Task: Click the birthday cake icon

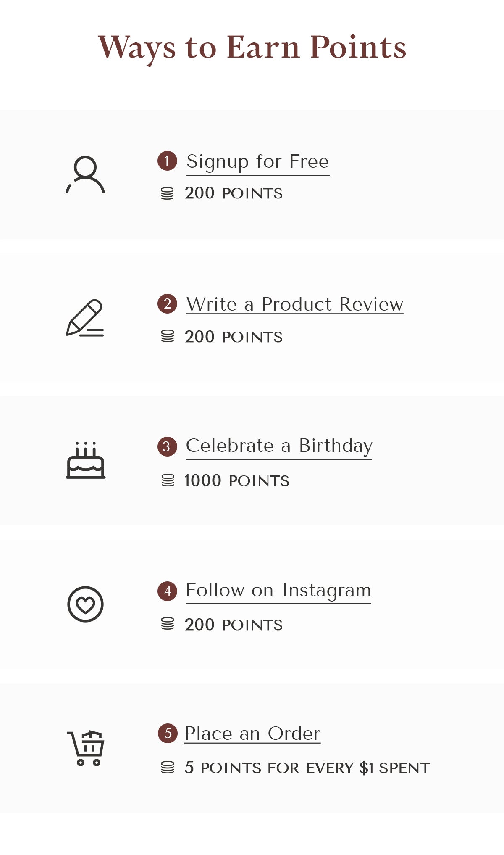Action: [x=86, y=460]
